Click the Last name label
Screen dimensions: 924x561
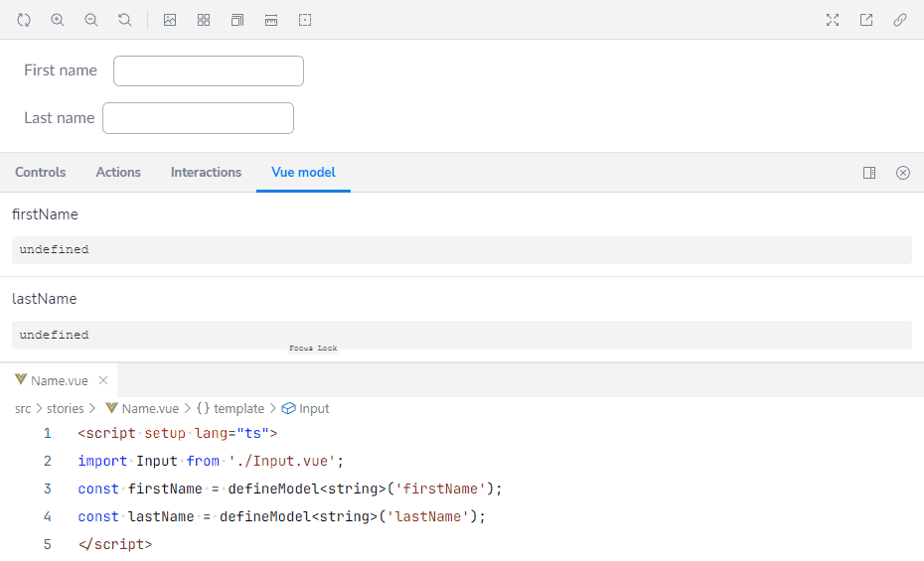coord(59,118)
